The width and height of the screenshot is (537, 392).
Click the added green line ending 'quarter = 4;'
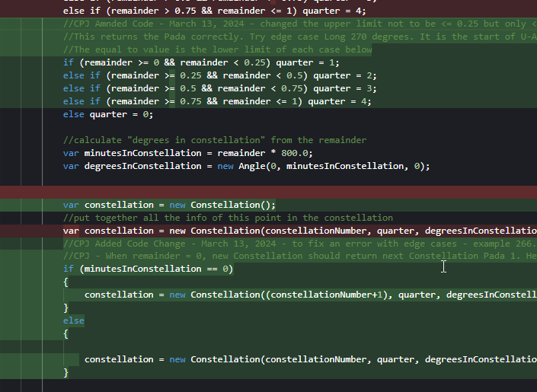(x=217, y=102)
